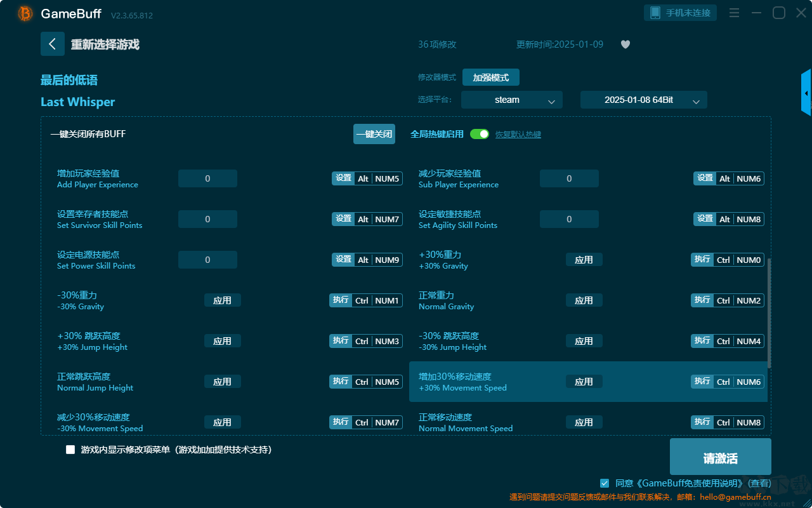This screenshot has width=812, height=508.
Task: Click the 最后的低语 game name
Action: pos(69,80)
